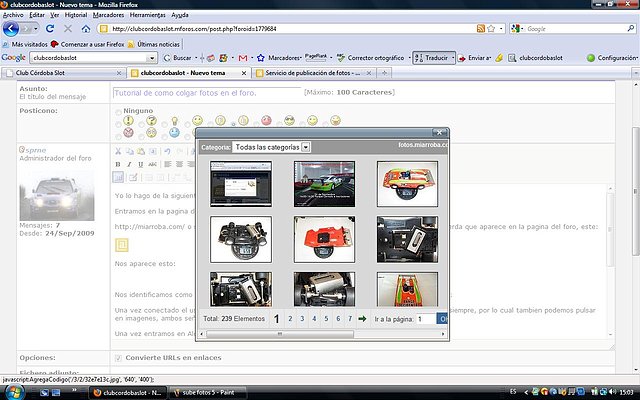Click the Undo arrow in editor toolbar

click(167, 151)
